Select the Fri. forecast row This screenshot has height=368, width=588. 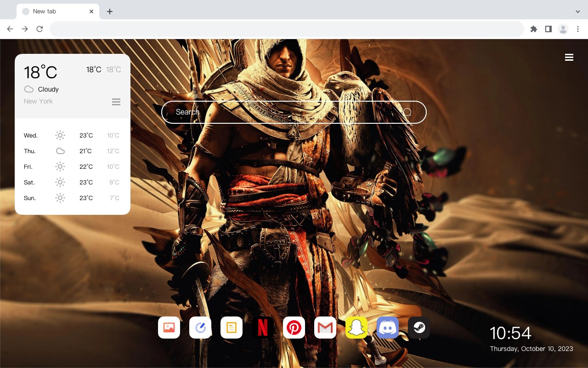(x=72, y=167)
